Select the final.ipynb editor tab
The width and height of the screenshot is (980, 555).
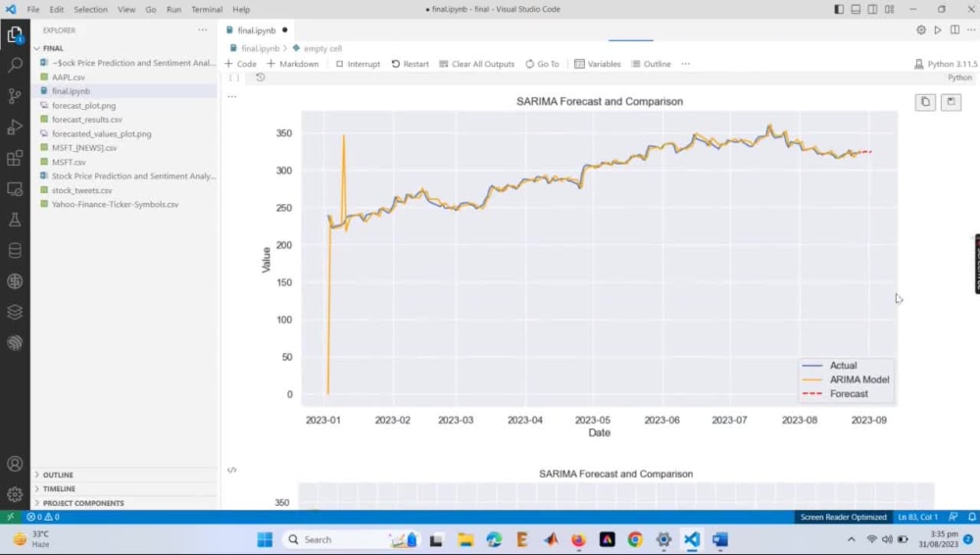(x=256, y=30)
